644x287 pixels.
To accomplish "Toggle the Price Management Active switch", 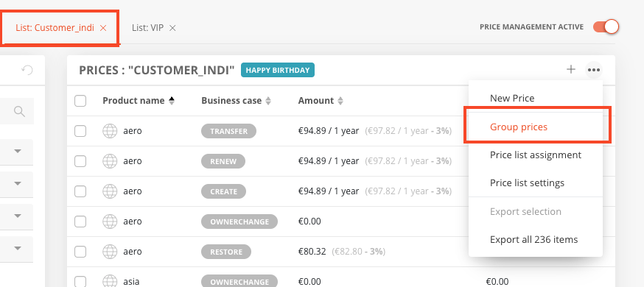I will 606,26.
